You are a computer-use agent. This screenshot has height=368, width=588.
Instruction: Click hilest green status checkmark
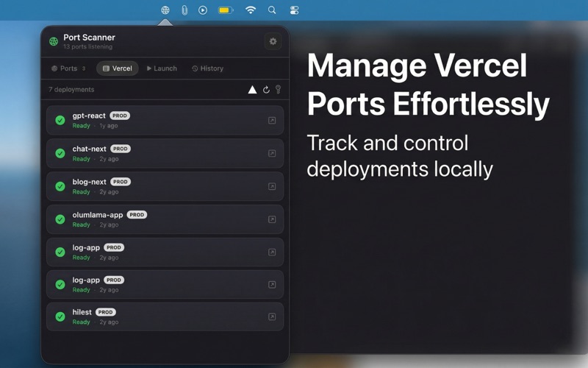pyautogui.click(x=60, y=316)
